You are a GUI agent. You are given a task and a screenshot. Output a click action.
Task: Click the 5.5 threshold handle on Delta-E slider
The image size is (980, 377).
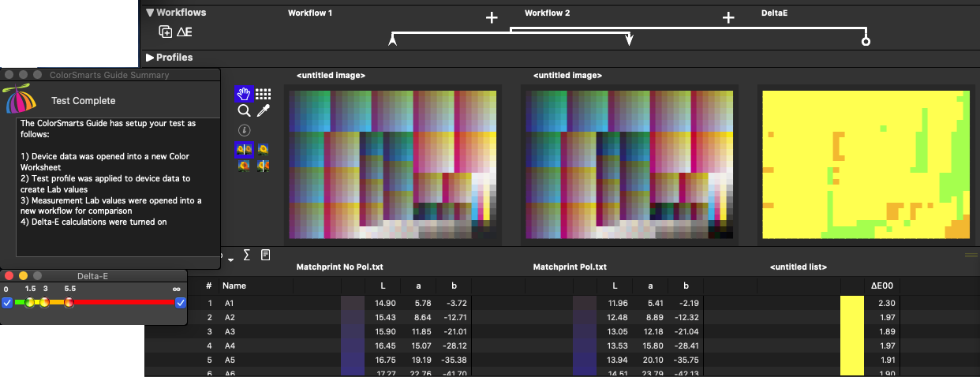(69, 303)
